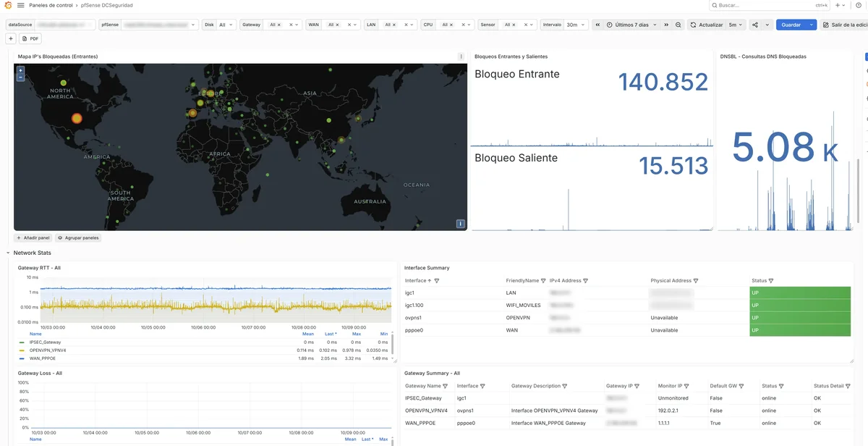Viewport: 868px width, 446px height.
Task: Filter the Monitor IP column
Action: [686, 386]
